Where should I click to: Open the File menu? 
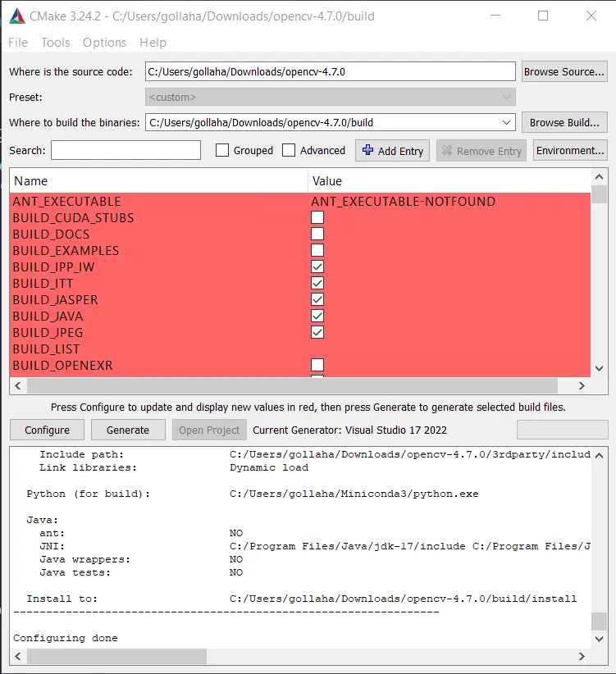[18, 43]
